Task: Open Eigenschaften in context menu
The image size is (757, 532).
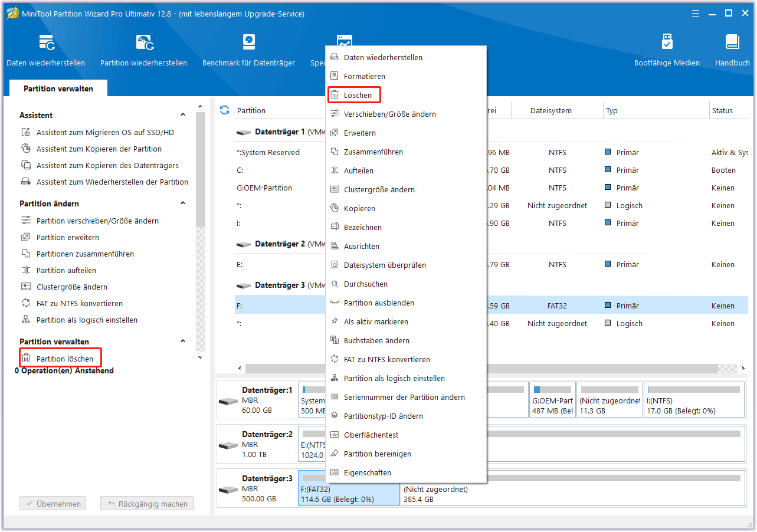Action: 406,473
